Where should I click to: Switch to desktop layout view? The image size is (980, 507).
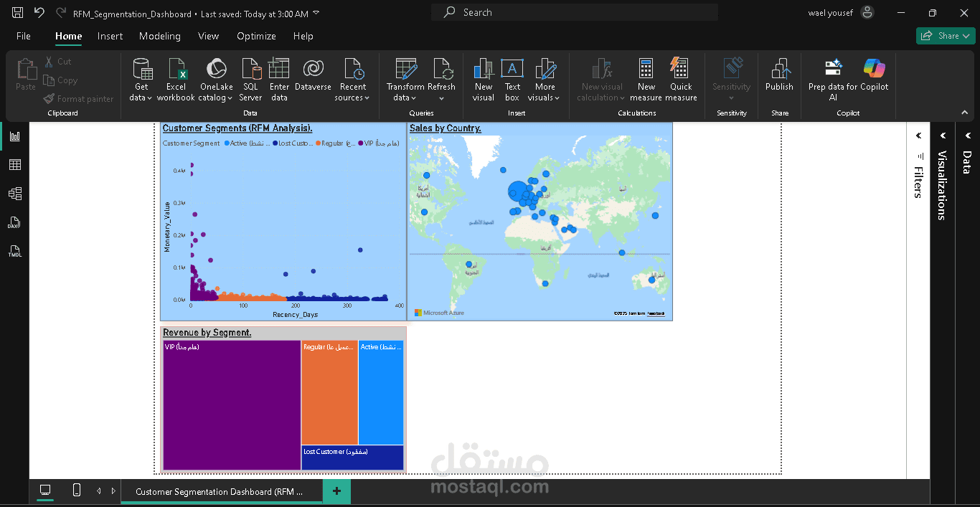pos(45,491)
